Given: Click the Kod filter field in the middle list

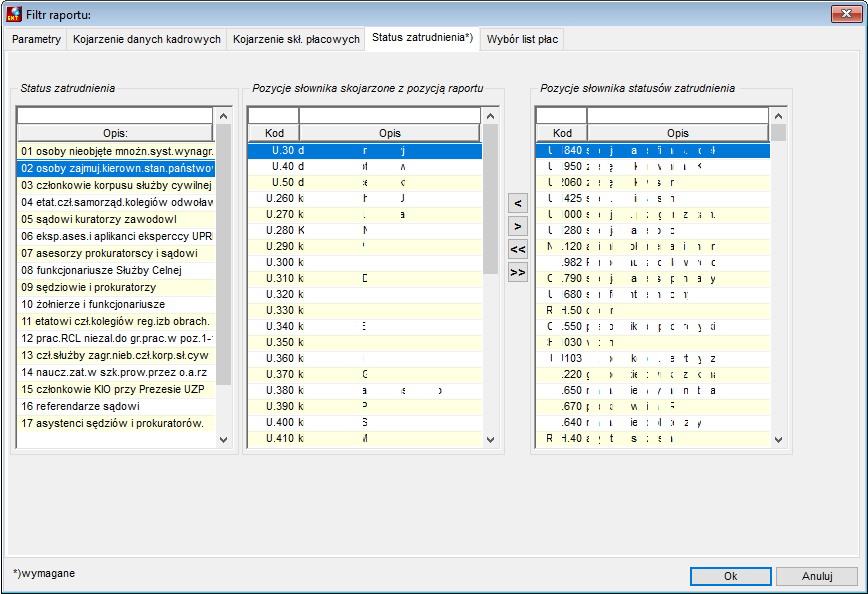Looking at the screenshot, I should point(273,116).
